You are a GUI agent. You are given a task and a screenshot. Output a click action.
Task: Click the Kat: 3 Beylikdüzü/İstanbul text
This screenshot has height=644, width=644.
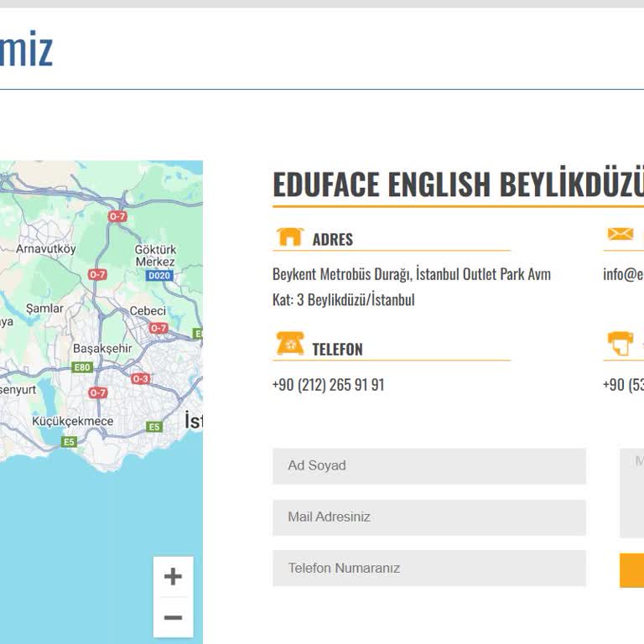pos(343,300)
